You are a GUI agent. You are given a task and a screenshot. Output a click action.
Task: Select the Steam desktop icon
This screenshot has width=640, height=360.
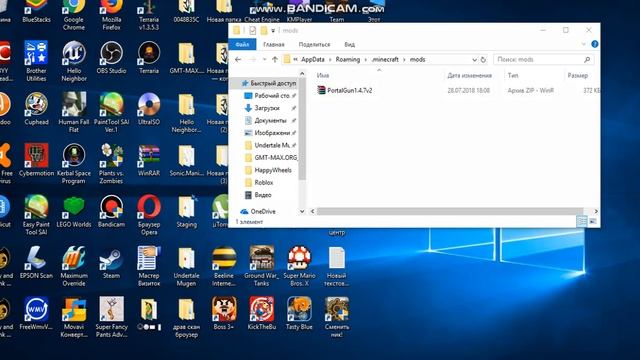[111, 262]
